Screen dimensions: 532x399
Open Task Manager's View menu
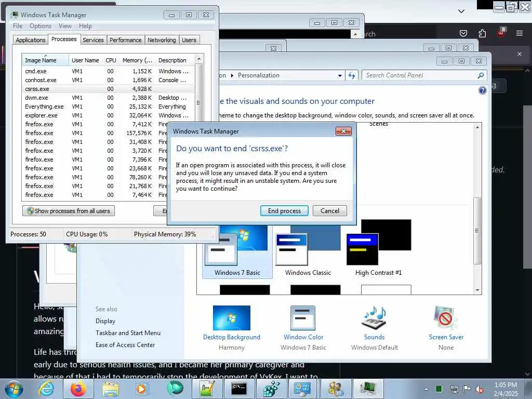click(x=65, y=26)
